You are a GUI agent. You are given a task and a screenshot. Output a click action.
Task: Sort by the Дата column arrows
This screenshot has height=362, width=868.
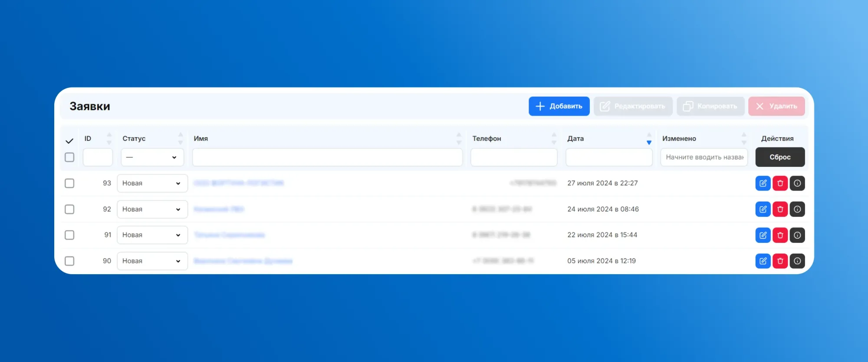tap(649, 139)
